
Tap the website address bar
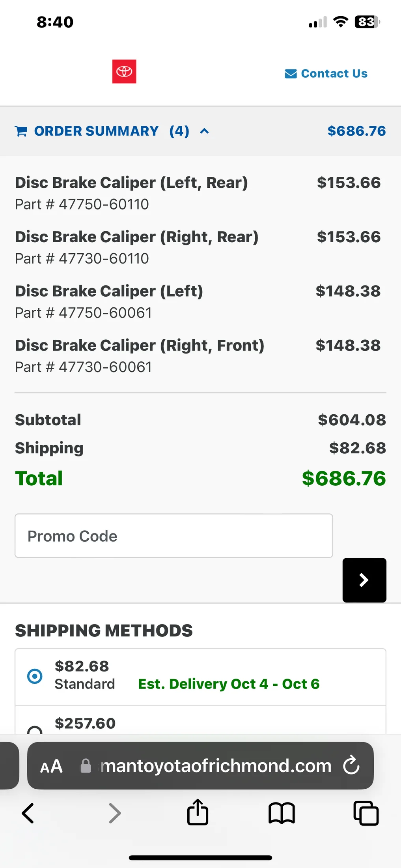point(215,766)
